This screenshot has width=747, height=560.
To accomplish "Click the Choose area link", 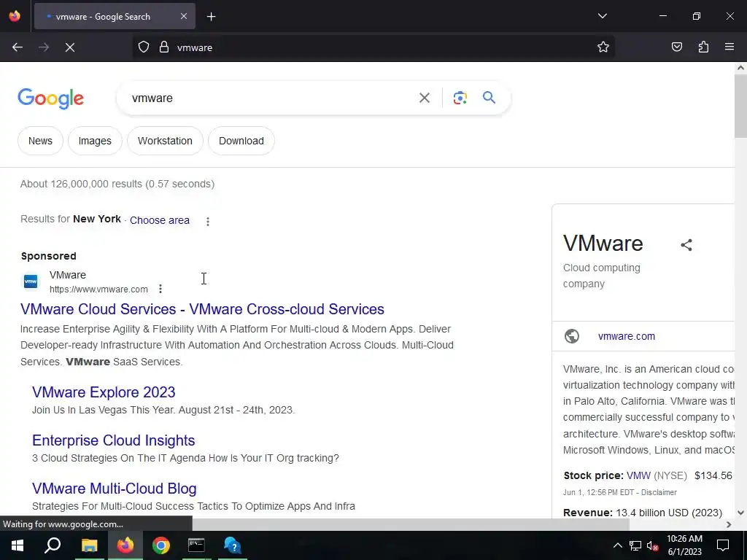I will pos(160,220).
